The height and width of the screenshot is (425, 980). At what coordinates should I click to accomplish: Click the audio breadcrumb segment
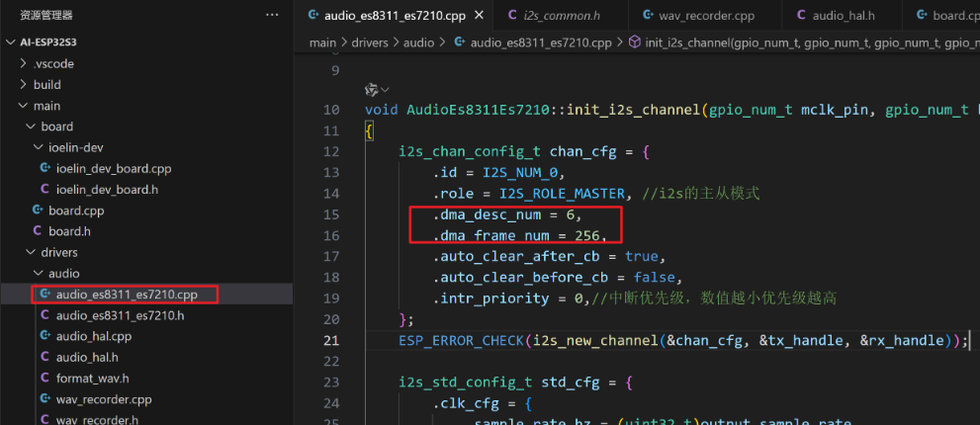click(418, 42)
